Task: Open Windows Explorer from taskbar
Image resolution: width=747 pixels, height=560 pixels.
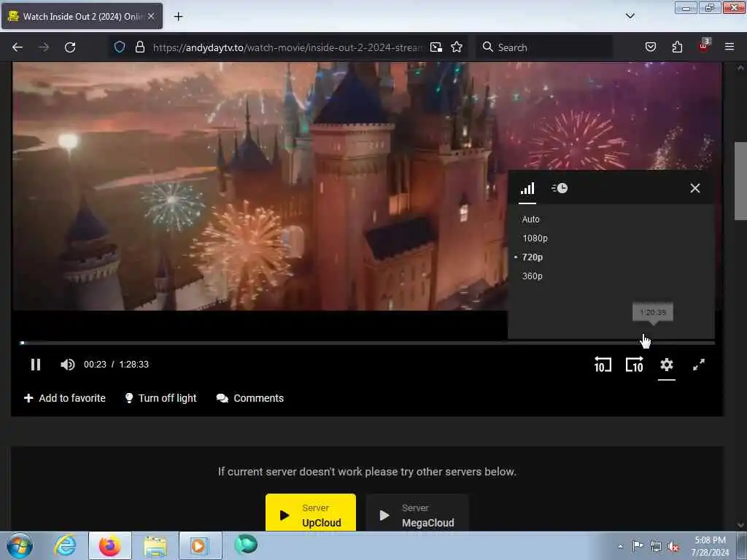Action: (155, 545)
